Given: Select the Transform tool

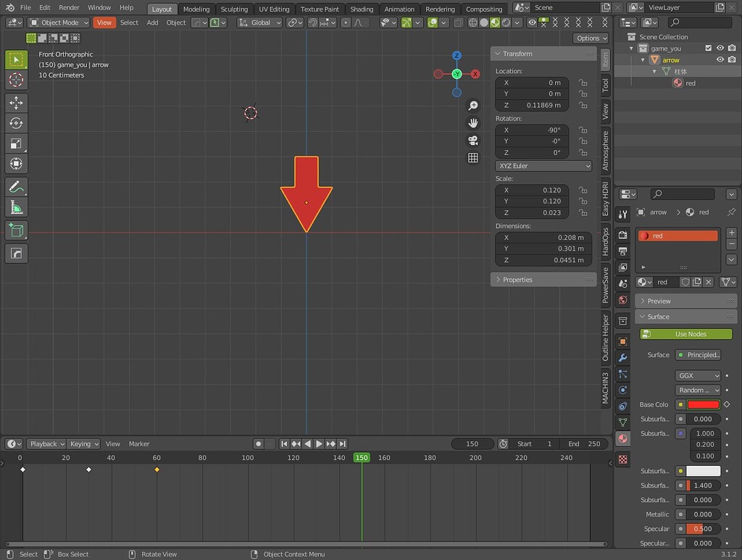Looking at the screenshot, I should [x=16, y=164].
